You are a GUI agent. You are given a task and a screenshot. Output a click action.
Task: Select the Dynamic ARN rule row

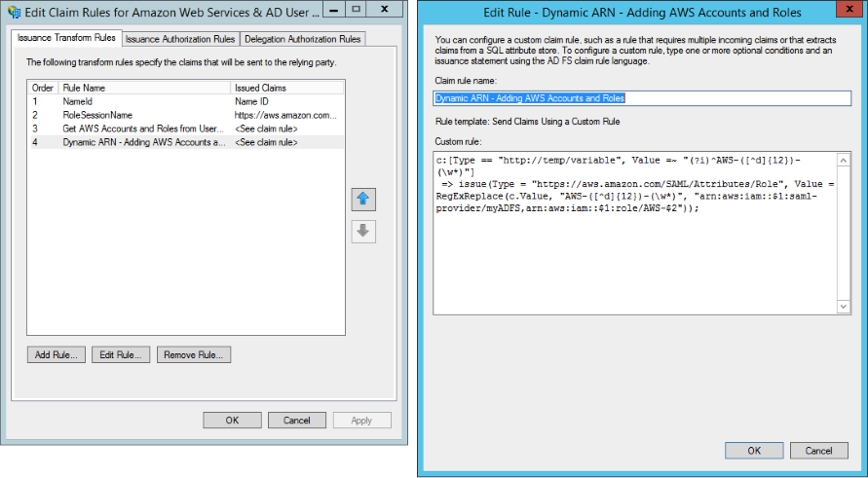tap(186, 142)
